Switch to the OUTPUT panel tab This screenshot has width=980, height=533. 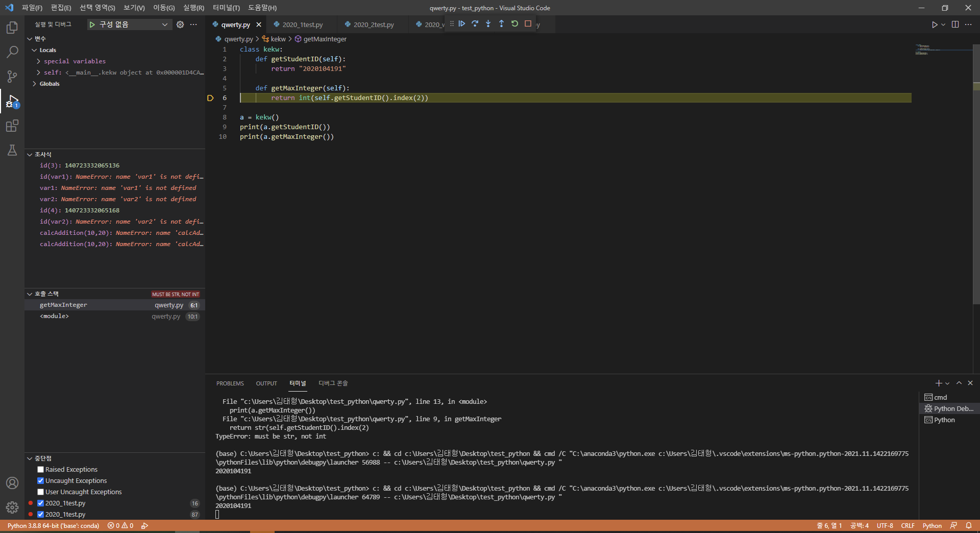[266, 383]
